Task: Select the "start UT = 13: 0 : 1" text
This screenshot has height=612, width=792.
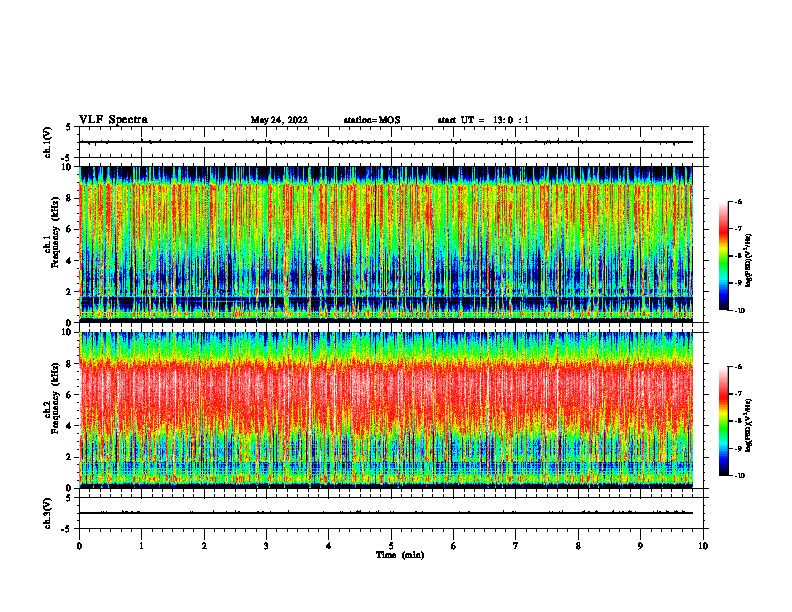Action: pyautogui.click(x=483, y=120)
